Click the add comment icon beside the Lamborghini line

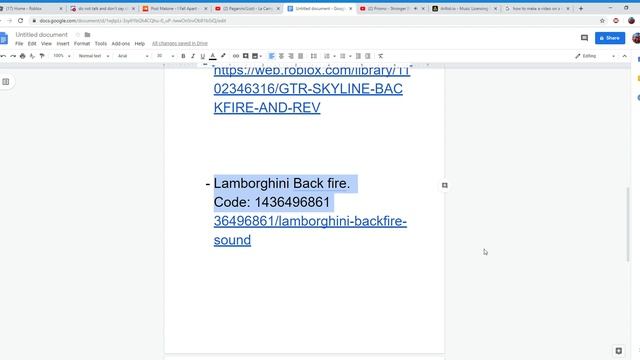click(444, 185)
